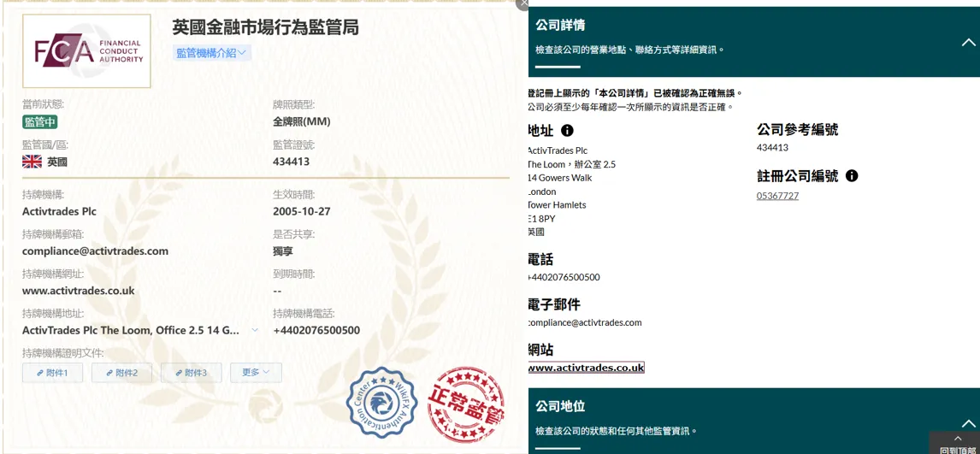Screen dimensions: 980x454
Task: Open the 附件1 attachment link
Action: 52,373
